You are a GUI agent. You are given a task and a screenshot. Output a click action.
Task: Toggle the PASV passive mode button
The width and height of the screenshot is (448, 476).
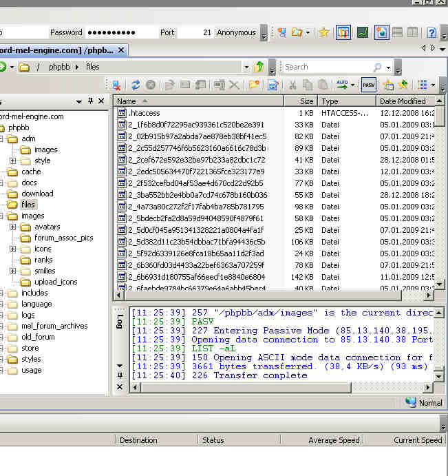(369, 85)
